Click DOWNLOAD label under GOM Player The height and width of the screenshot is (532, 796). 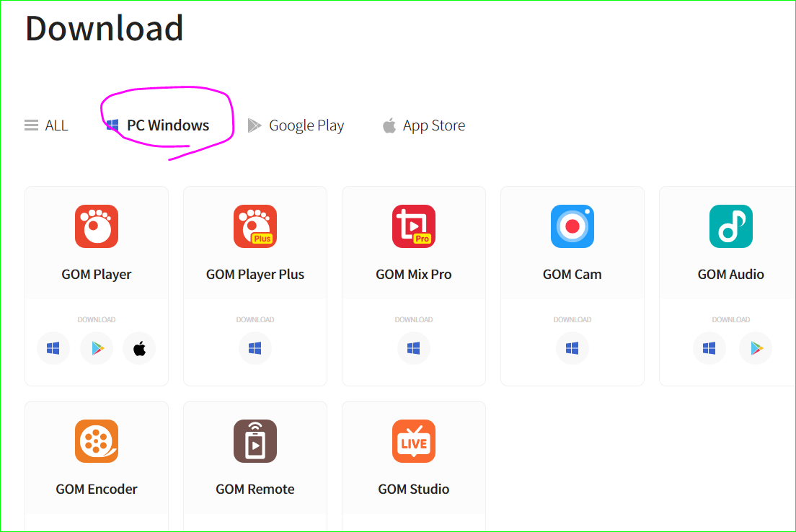pyautogui.click(x=97, y=320)
